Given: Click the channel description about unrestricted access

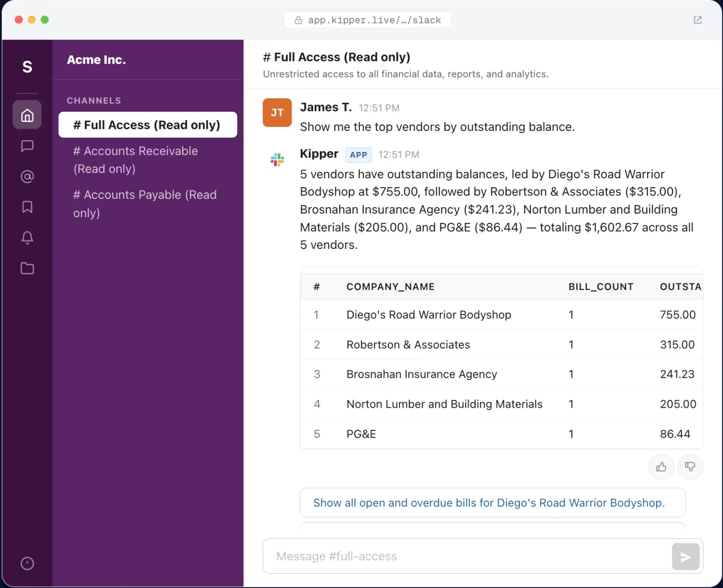Looking at the screenshot, I should click(x=406, y=74).
